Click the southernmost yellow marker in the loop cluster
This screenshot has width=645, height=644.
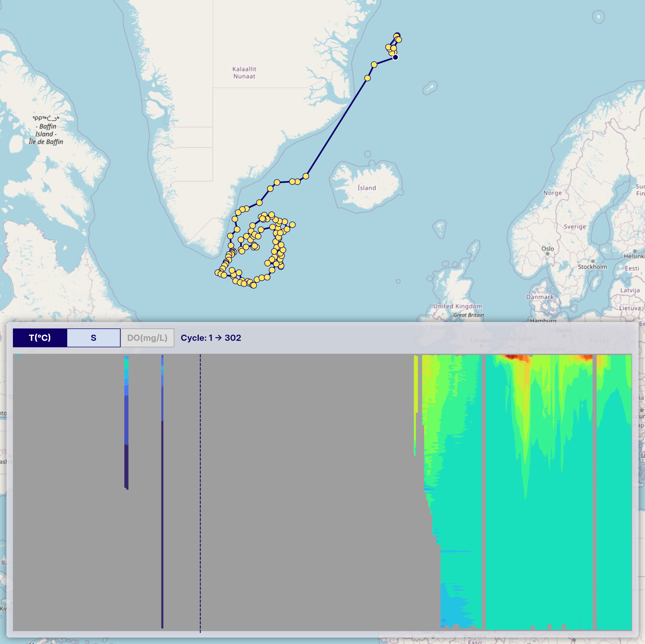pyautogui.click(x=253, y=285)
